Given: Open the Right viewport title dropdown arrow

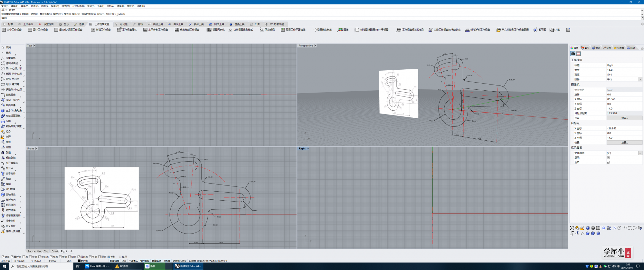Looking at the screenshot, I should point(308,148).
